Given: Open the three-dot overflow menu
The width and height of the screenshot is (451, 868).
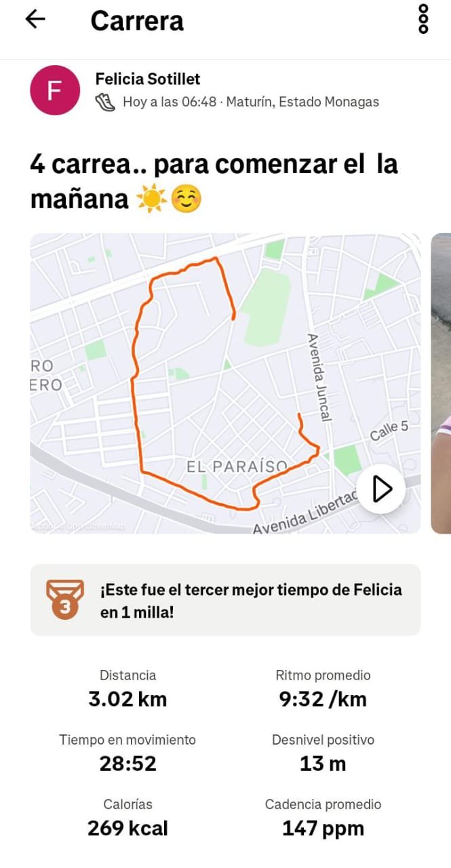Looking at the screenshot, I should (423, 19).
